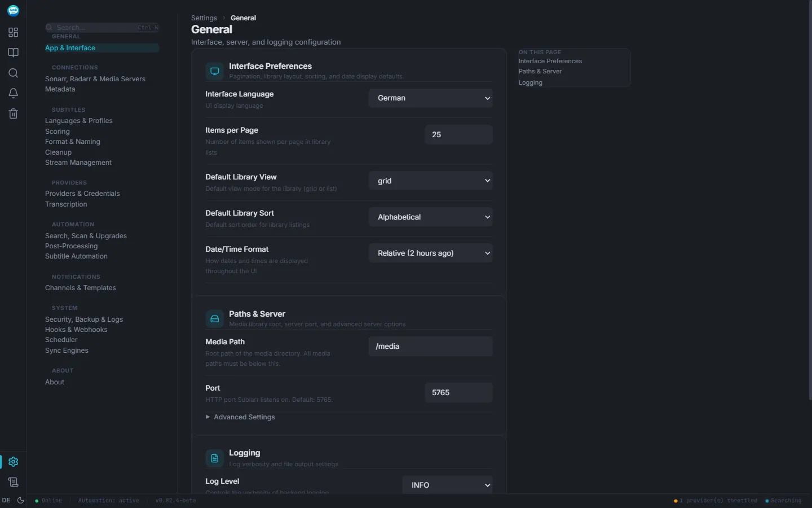Switch language via DE indicator

(6, 500)
